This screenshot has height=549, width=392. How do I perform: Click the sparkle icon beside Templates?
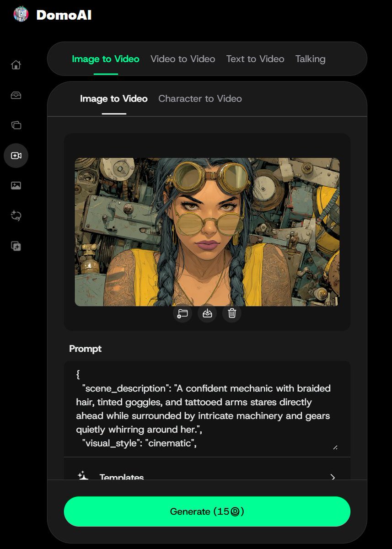83,476
